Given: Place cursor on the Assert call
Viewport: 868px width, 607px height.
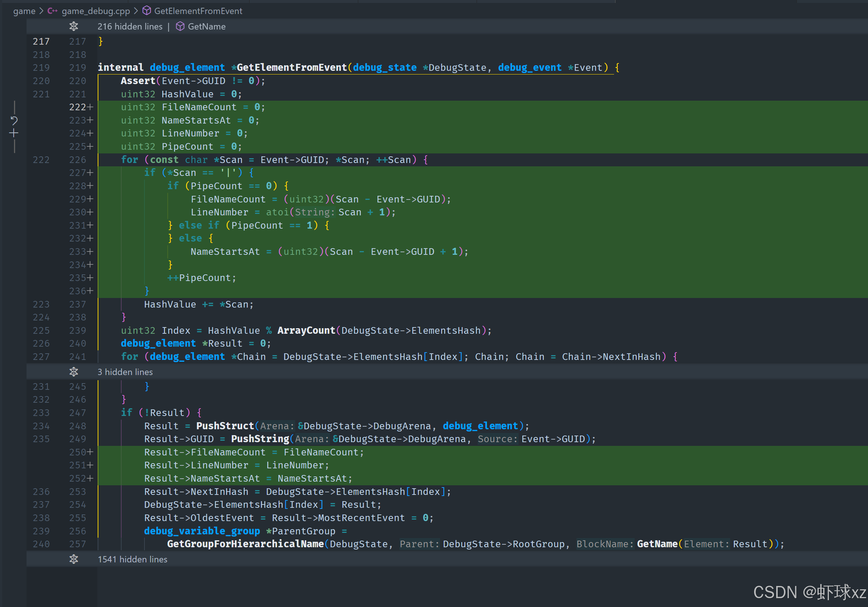Looking at the screenshot, I should (x=137, y=81).
